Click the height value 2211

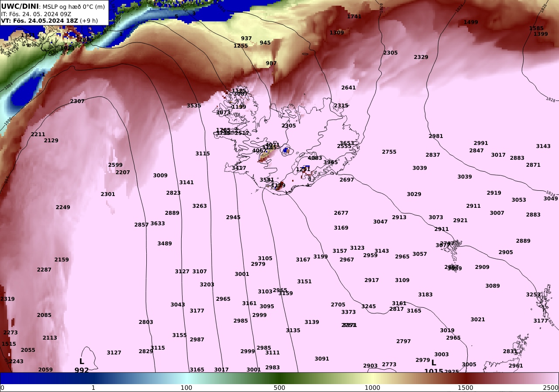pyautogui.click(x=38, y=134)
